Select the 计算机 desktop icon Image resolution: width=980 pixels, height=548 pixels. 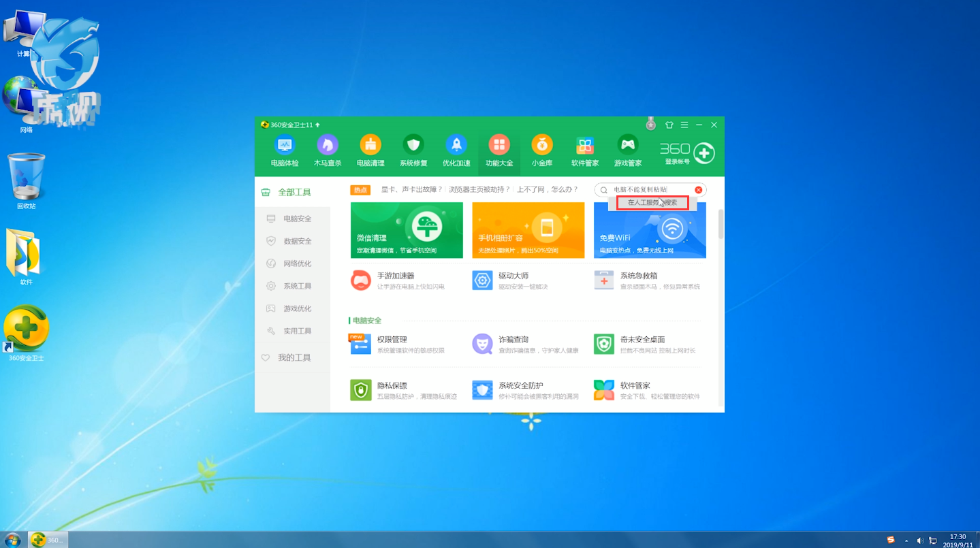click(24, 34)
